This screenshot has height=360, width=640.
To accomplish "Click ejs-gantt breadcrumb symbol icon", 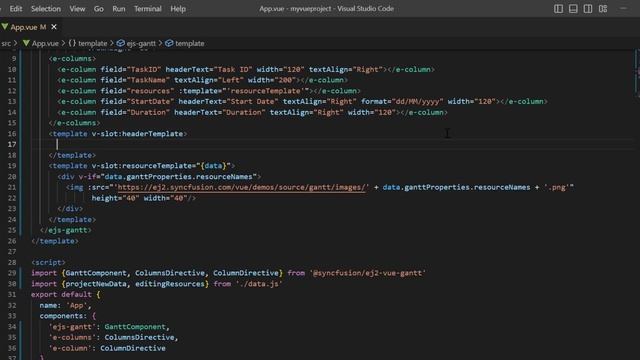I will click(120, 43).
